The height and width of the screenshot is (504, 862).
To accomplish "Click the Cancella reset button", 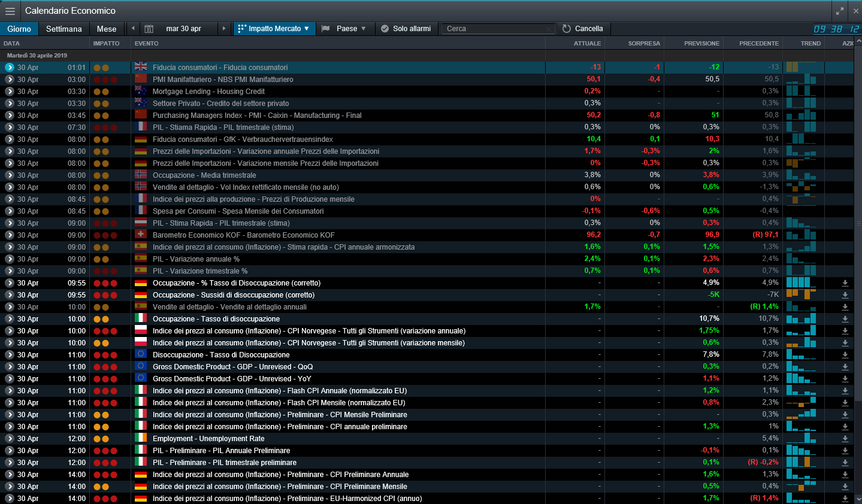I will coord(582,29).
